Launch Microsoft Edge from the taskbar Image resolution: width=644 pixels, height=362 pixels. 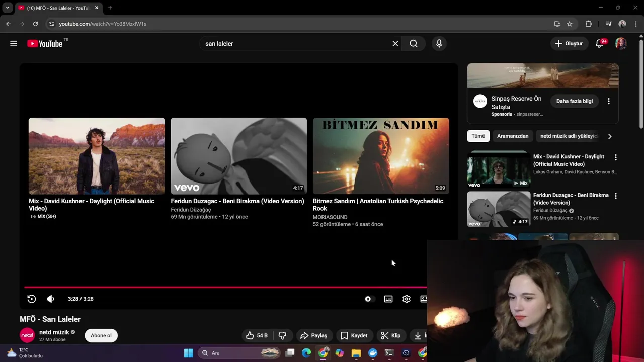pyautogui.click(x=306, y=353)
